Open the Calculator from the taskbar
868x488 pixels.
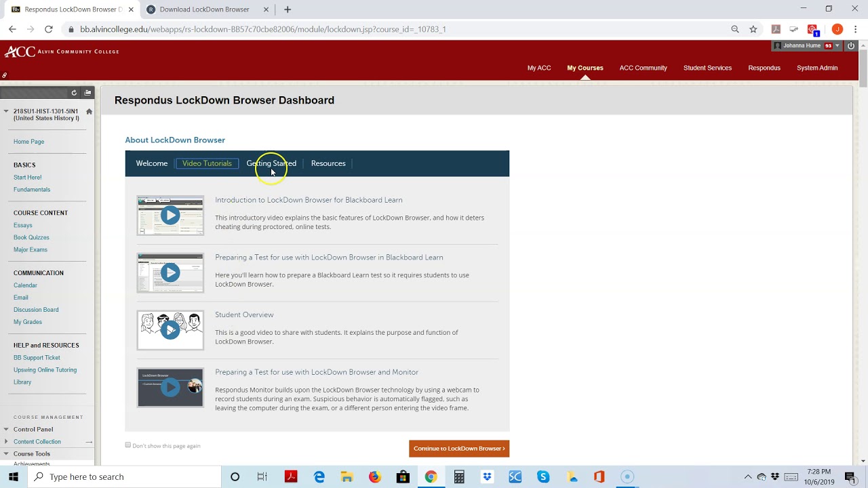click(x=459, y=476)
